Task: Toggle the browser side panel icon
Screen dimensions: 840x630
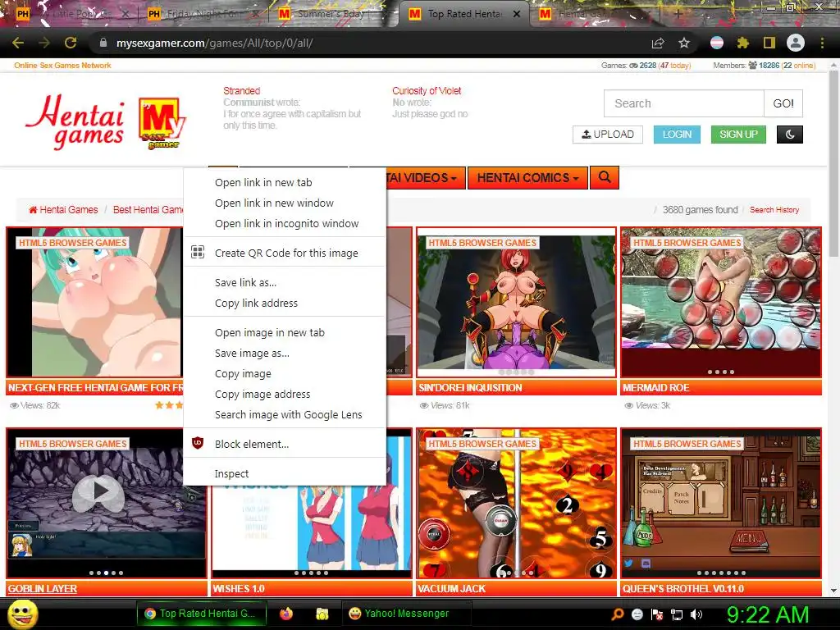Action: (769, 43)
